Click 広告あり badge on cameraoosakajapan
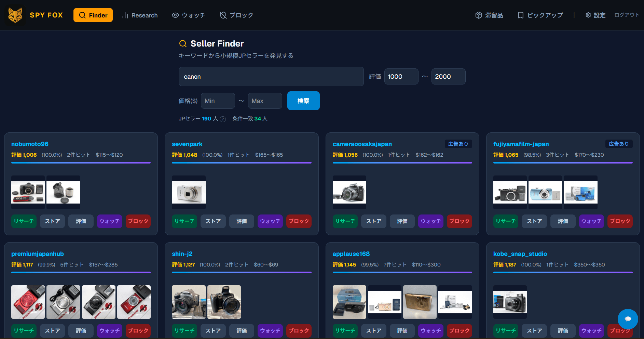 pyautogui.click(x=458, y=144)
